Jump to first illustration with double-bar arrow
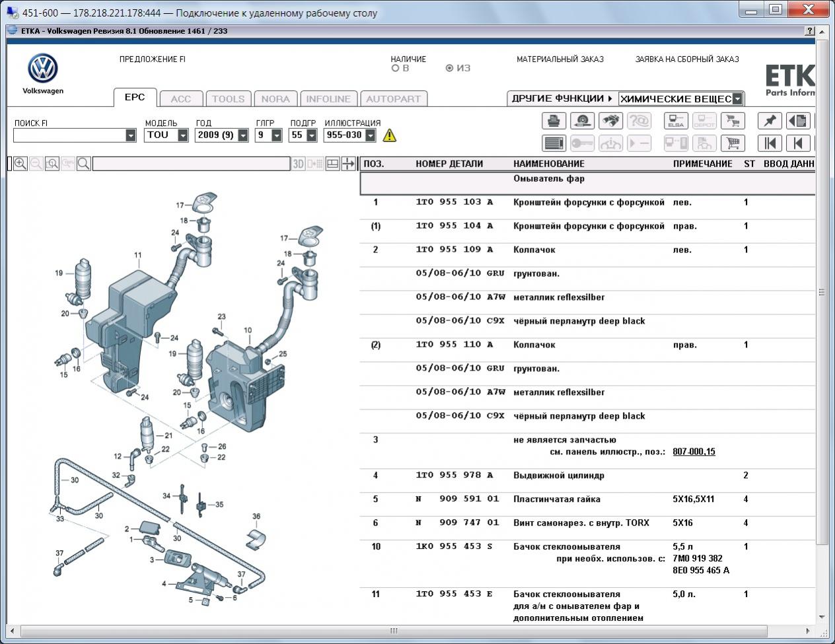The height and width of the screenshot is (644, 835). click(770, 143)
